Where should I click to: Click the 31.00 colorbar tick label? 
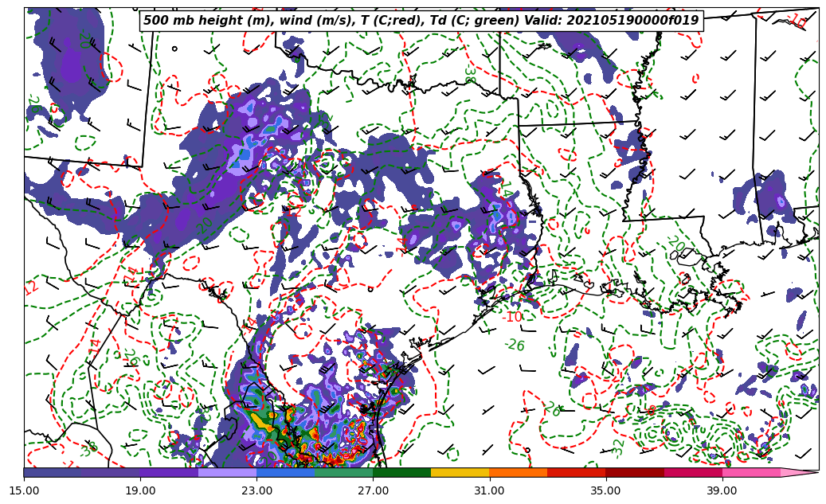[489, 490]
